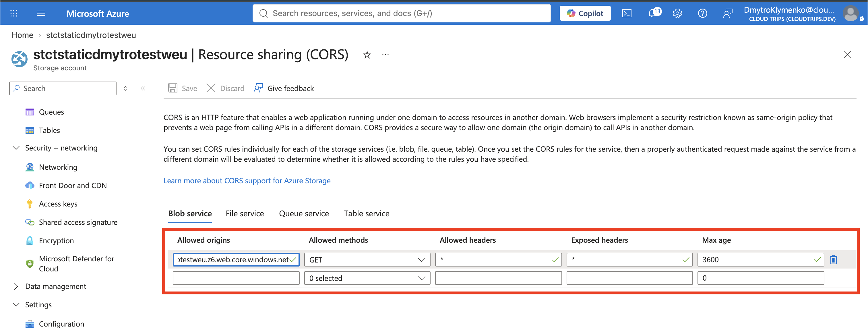Close the CORS blade with the X

click(847, 55)
